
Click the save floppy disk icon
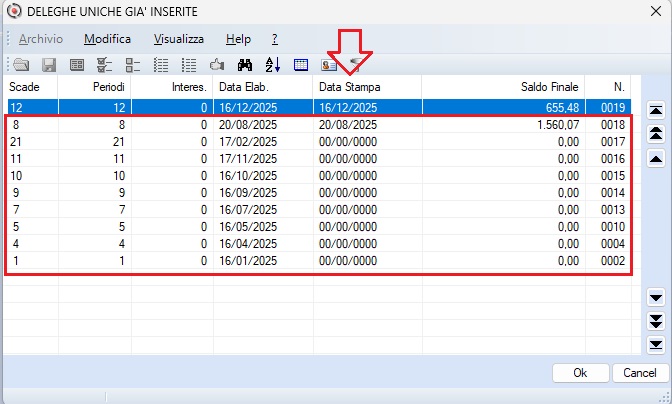[x=49, y=65]
